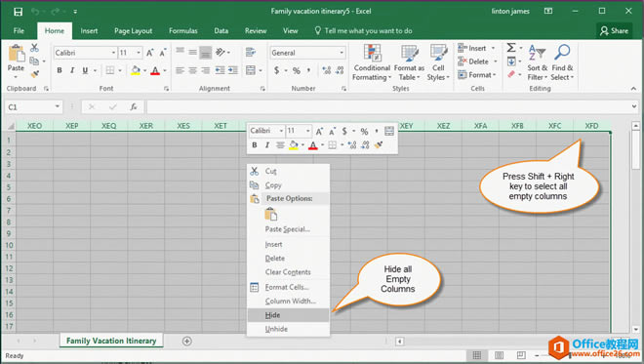This screenshot has width=644, height=364.
Task: Switch to the Page Layout tab
Action: [133, 31]
